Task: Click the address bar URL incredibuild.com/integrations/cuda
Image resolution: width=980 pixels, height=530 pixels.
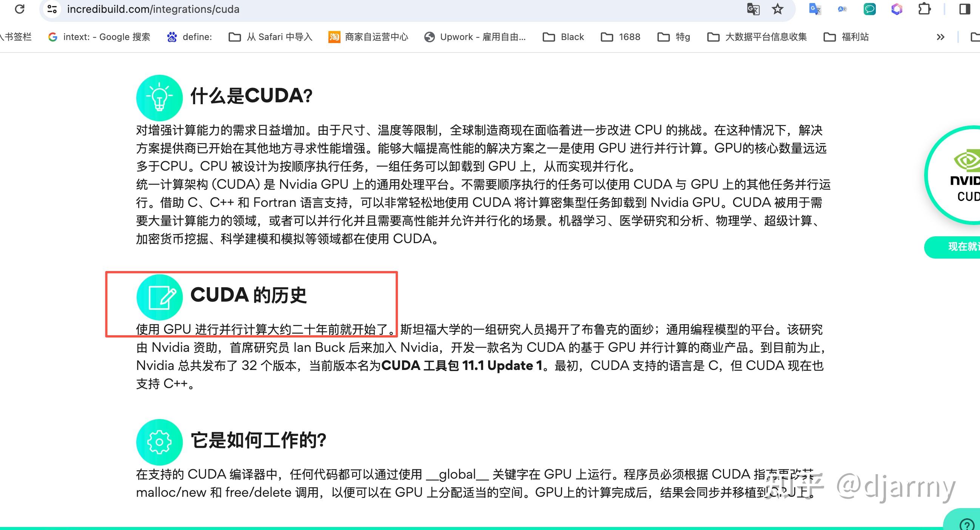Action: [x=153, y=9]
